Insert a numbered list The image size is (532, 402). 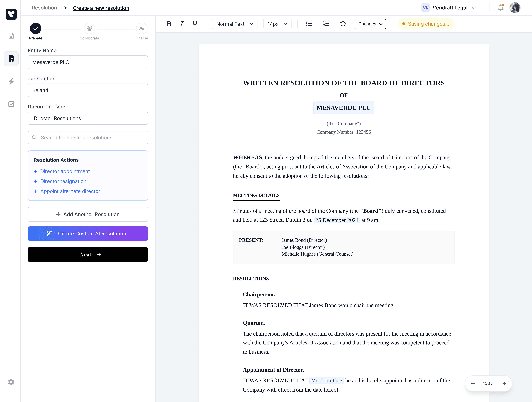[x=326, y=24]
